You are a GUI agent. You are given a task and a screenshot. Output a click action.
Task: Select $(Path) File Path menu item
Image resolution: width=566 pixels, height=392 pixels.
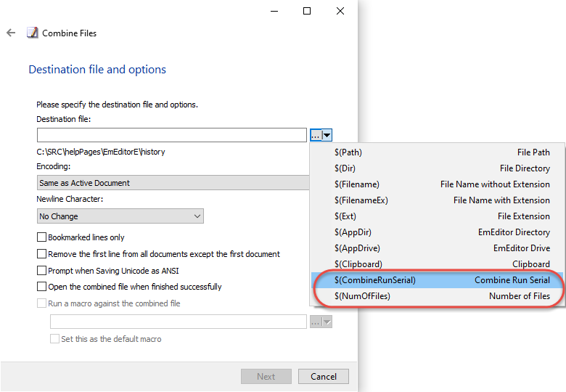[438, 152]
